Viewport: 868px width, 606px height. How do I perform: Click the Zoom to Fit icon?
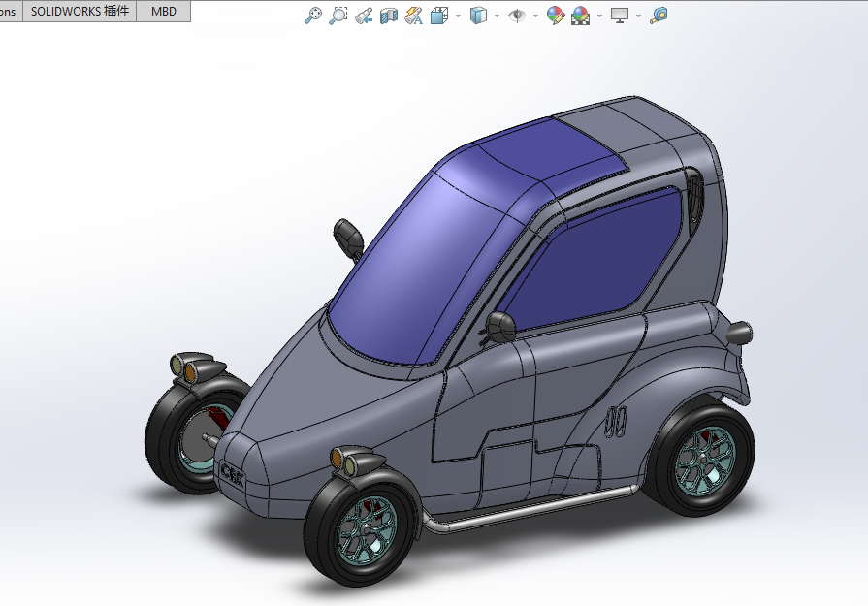click(313, 16)
